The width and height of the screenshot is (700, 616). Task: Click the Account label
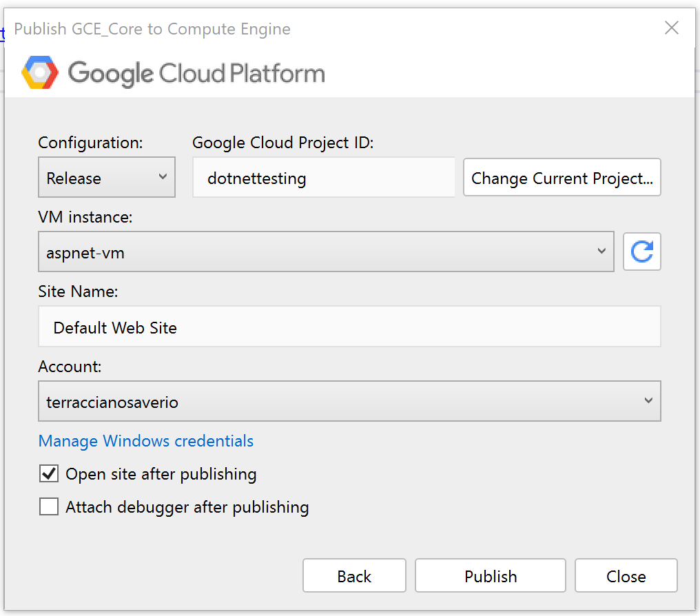click(70, 367)
